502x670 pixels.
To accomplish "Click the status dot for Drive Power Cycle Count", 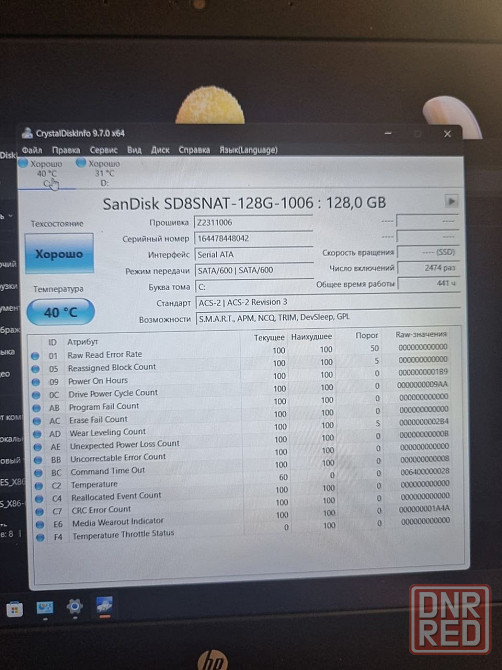I will click(36, 395).
